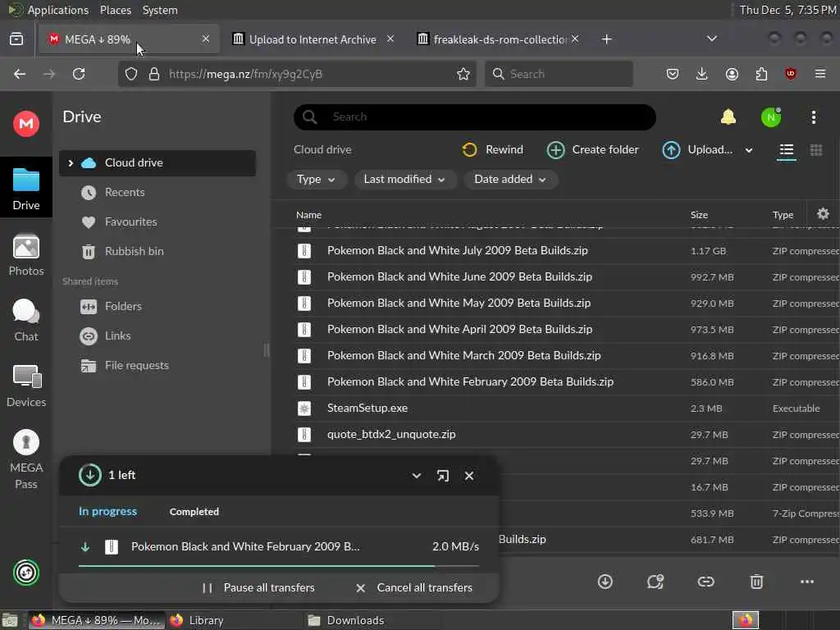
Task: Open the In progress transfers tab
Action: [107, 512]
